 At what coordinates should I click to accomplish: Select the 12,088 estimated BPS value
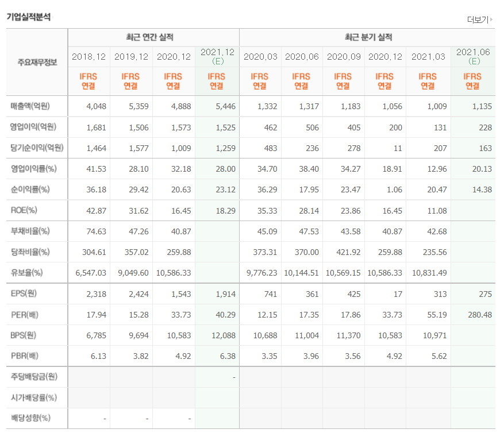point(224,335)
